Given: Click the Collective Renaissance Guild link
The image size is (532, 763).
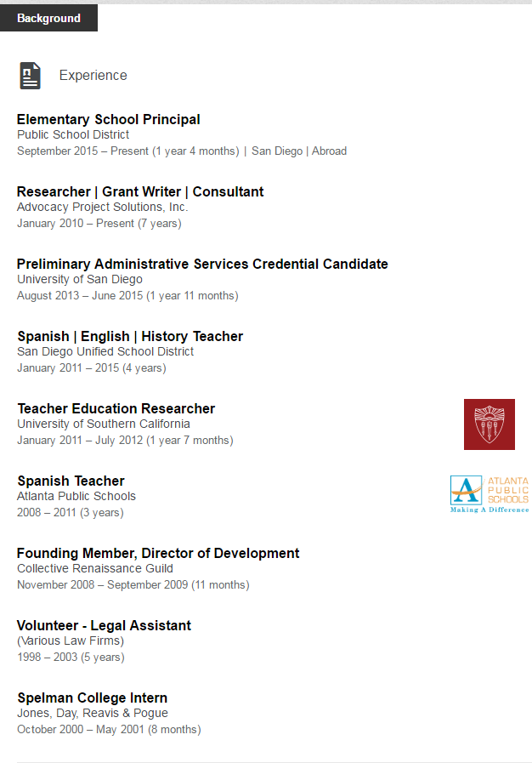Looking at the screenshot, I should (x=95, y=568).
